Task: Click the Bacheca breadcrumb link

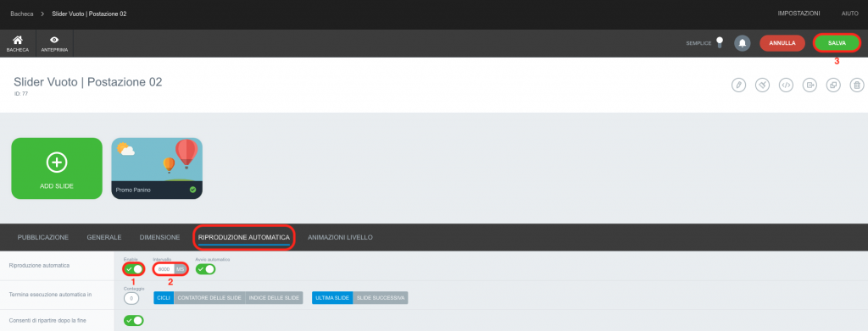Action: coord(21,14)
